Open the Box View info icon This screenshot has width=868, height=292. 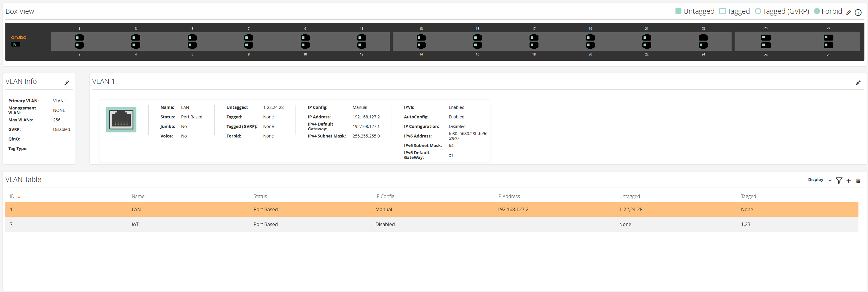coord(858,13)
